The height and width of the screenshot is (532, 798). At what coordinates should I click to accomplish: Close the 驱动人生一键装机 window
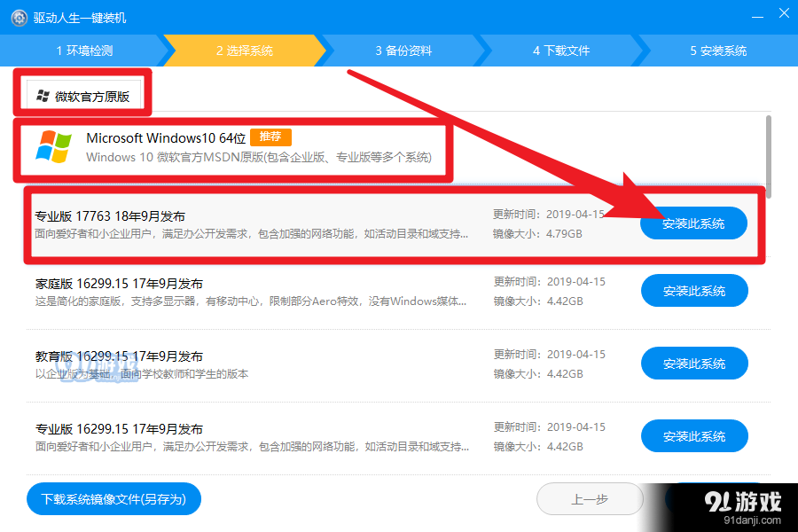[784, 14]
